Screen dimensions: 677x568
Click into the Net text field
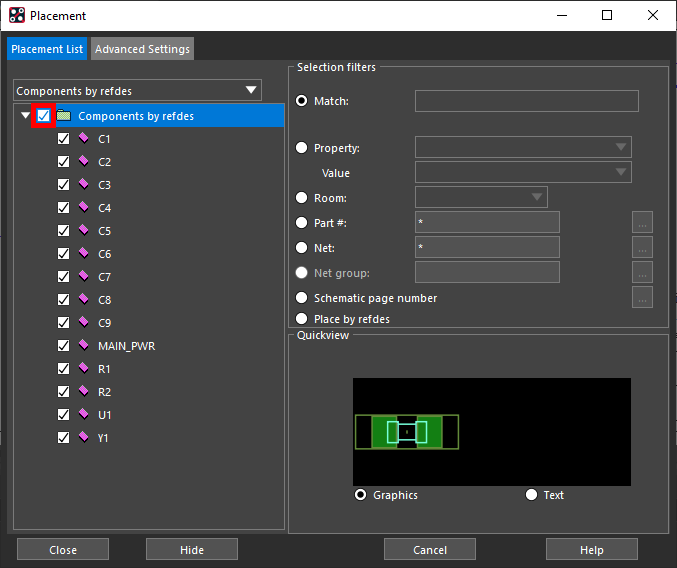[x=487, y=247]
